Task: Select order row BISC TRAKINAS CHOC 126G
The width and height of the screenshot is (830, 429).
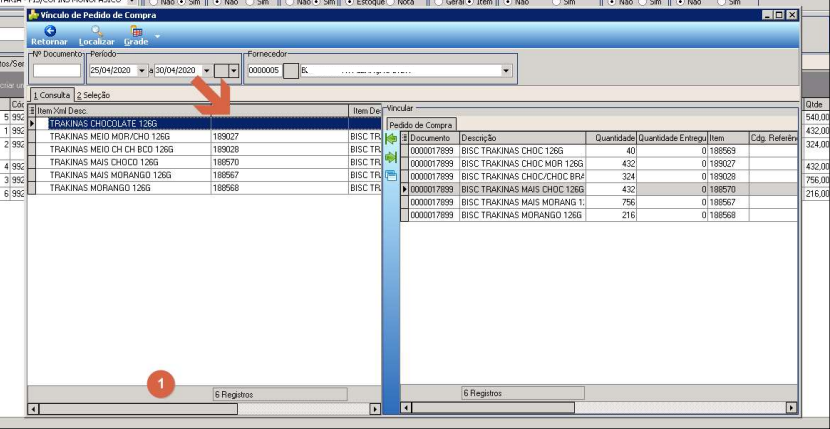Action: pos(599,150)
